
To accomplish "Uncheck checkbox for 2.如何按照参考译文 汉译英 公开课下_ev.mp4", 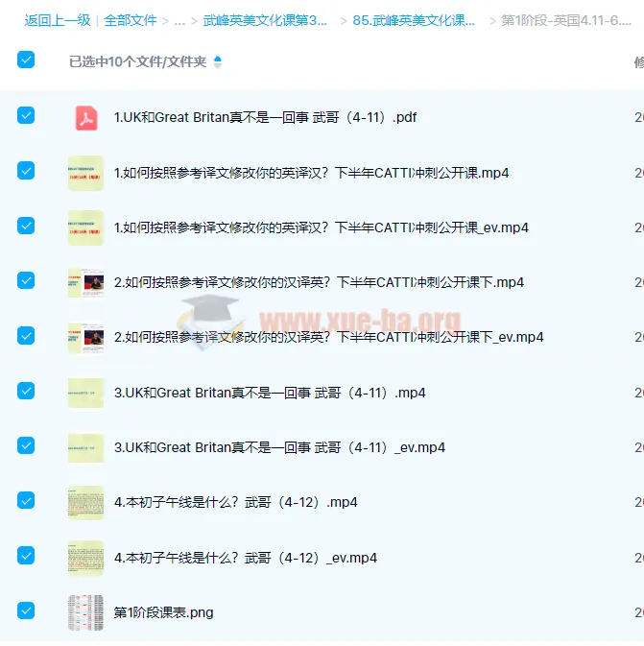I will (x=26, y=336).
